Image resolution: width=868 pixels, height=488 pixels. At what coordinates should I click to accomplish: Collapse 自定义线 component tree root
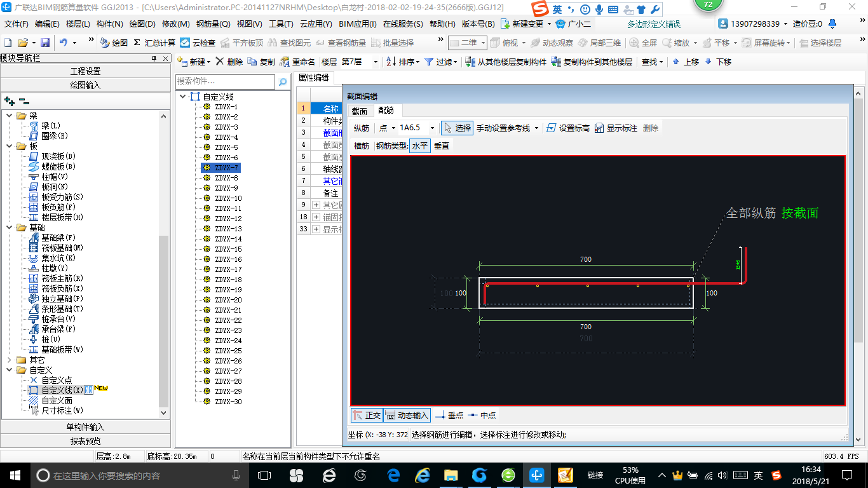[183, 97]
